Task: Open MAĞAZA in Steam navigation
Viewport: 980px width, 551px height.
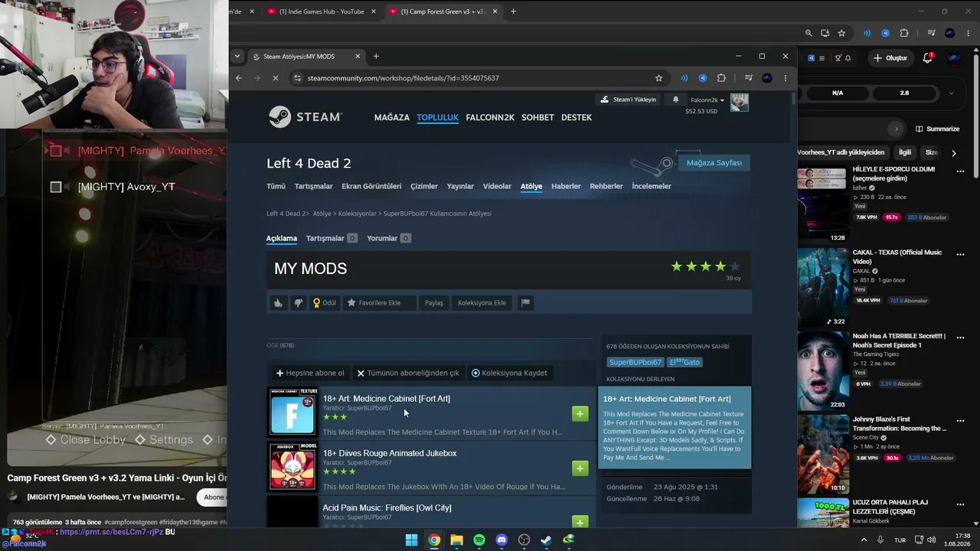Action: [392, 118]
